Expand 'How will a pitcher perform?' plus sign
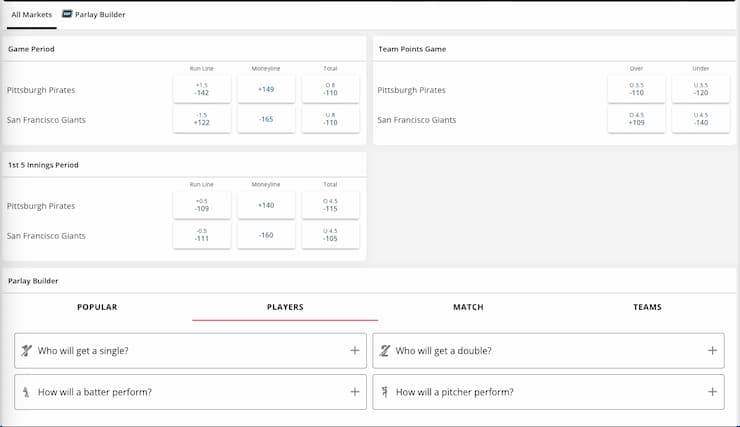The height and width of the screenshot is (427, 740). point(712,392)
